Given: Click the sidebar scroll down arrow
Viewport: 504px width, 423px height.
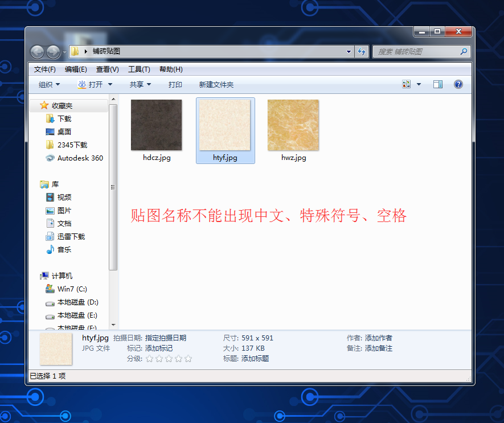Looking at the screenshot, I should pyautogui.click(x=113, y=325).
